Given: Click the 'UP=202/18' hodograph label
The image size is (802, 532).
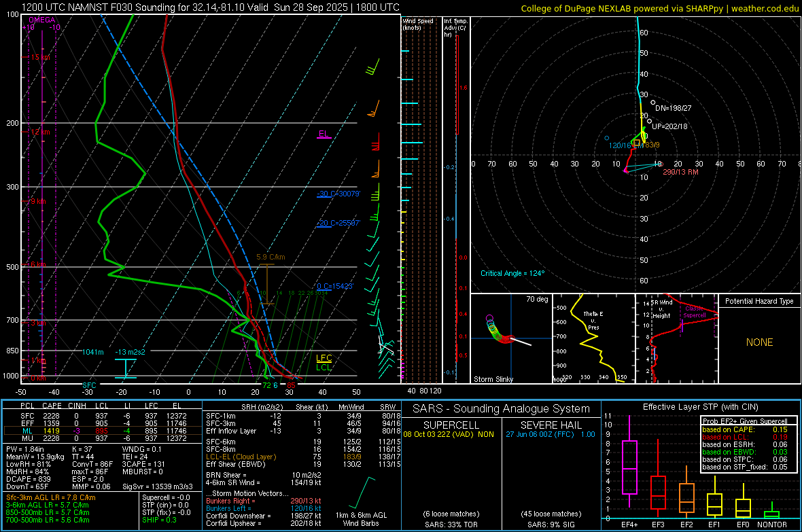Looking at the screenshot, I should [x=669, y=126].
